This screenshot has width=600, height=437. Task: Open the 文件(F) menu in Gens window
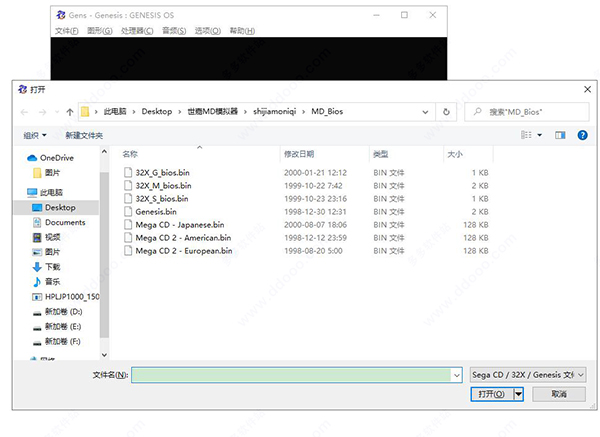[x=67, y=31]
